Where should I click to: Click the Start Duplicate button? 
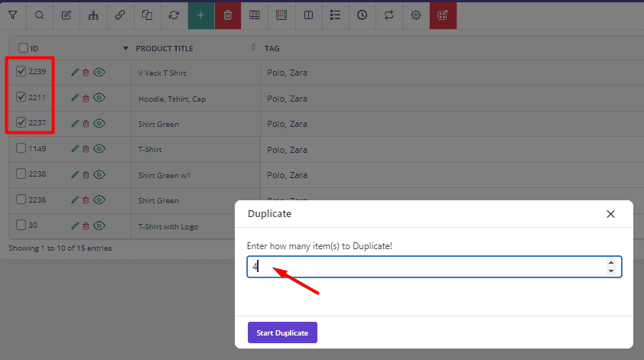(x=282, y=332)
